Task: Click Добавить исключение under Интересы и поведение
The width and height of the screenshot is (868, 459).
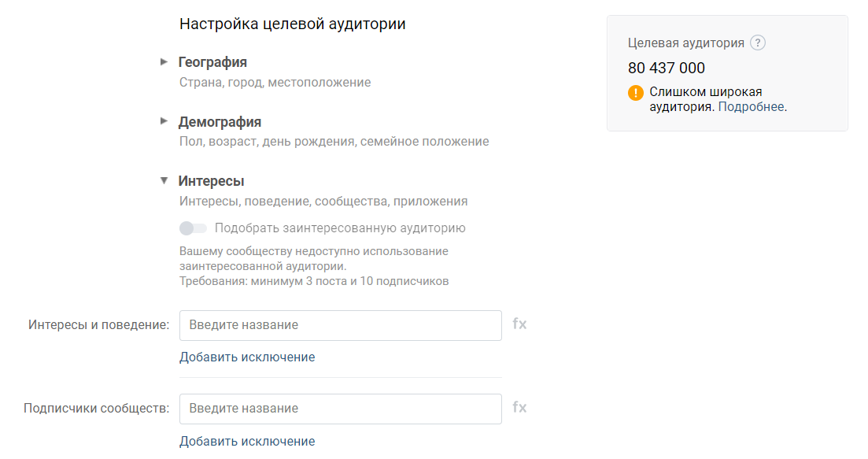Action: click(x=247, y=357)
